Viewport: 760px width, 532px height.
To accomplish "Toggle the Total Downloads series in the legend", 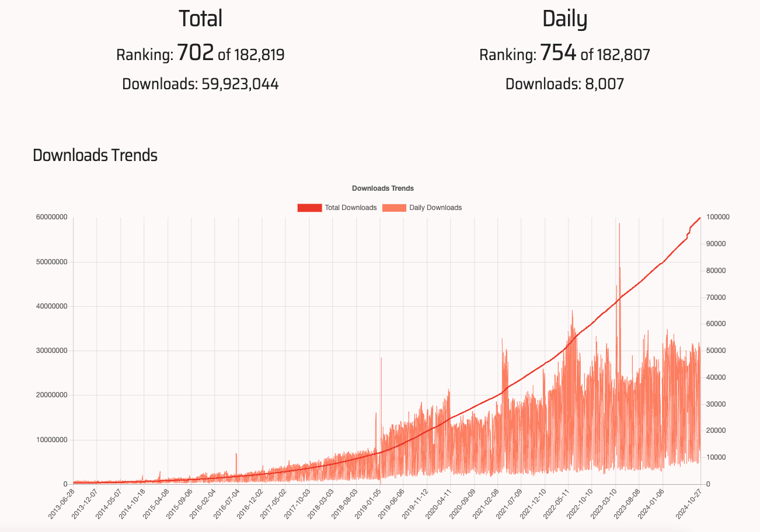I will (x=350, y=207).
